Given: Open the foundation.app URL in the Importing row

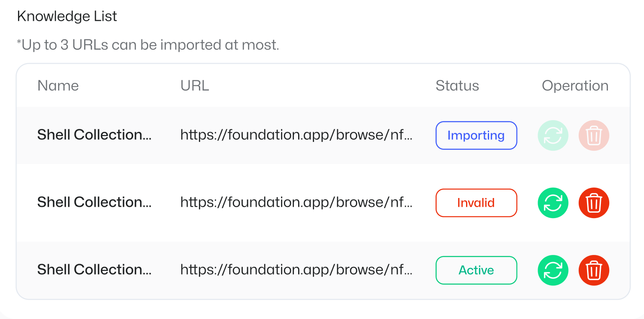Looking at the screenshot, I should (x=296, y=135).
